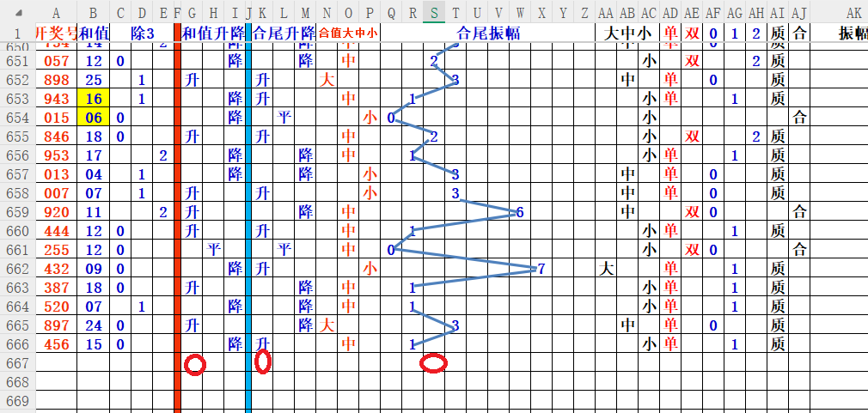Image resolution: width=868 pixels, height=413 pixels.
Task: Click the 和值升降 header cell
Action: (x=213, y=33)
